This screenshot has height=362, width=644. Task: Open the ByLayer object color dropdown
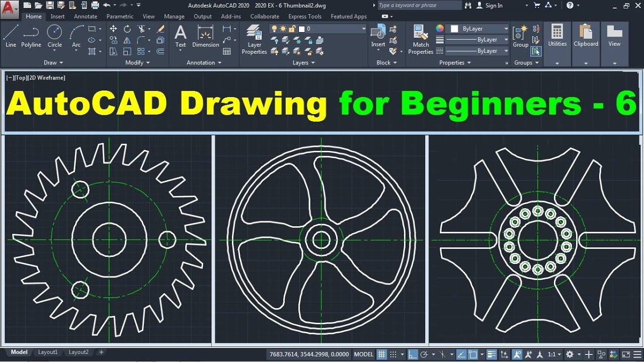pyautogui.click(x=506, y=29)
